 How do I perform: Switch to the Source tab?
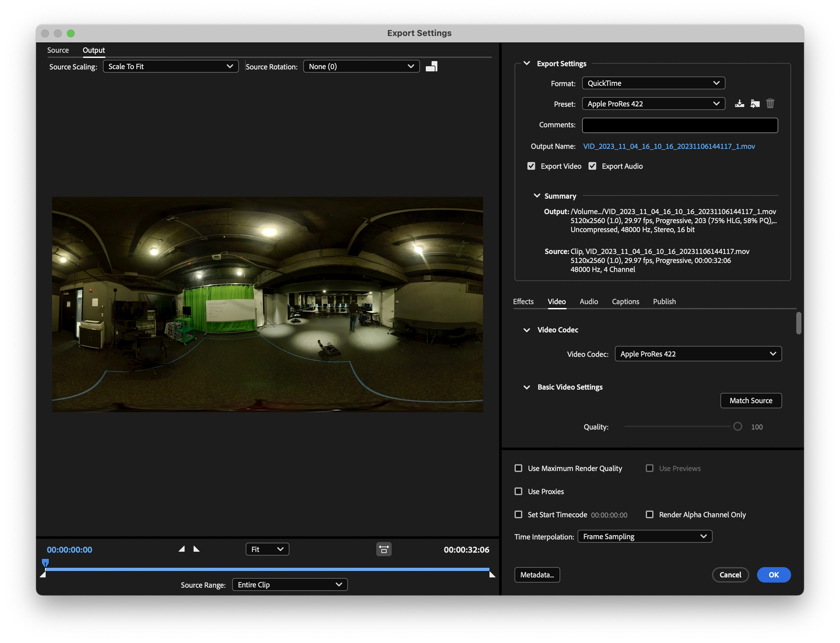point(58,50)
